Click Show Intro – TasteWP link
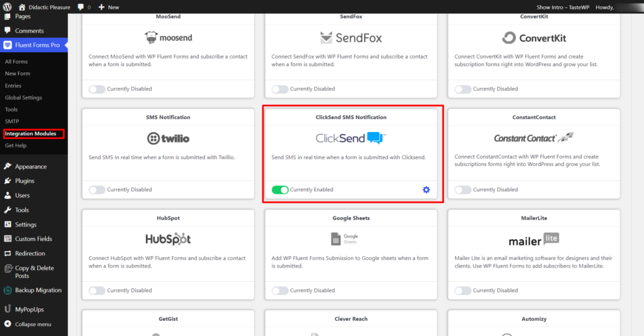644x336 pixels. click(563, 7)
